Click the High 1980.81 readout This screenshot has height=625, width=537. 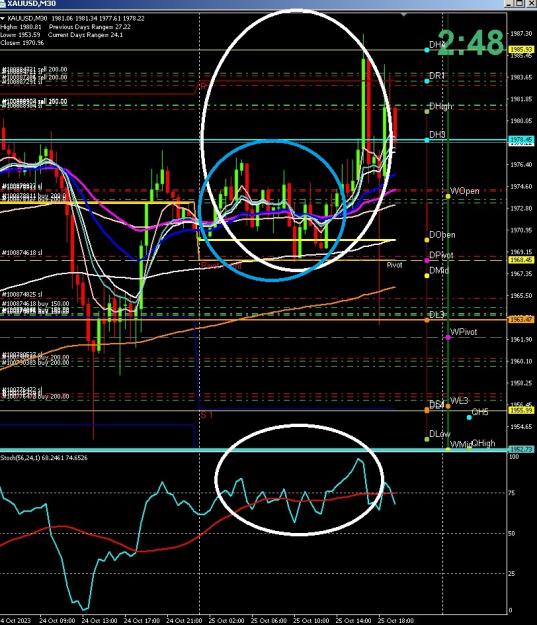pyautogui.click(x=21, y=27)
